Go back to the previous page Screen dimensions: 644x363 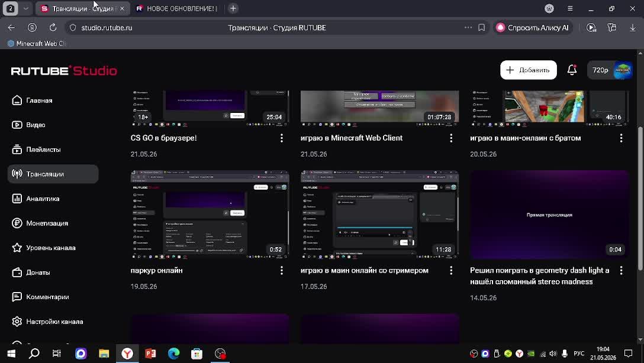(11, 27)
